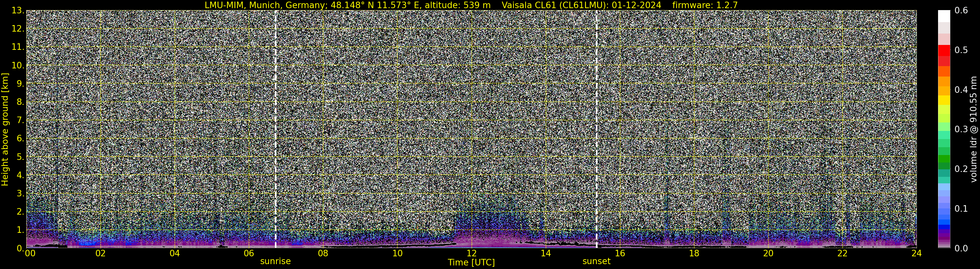
Task: Click the white swatch at 0.6 atop the colorbar
Action: pyautogui.click(x=944, y=16)
